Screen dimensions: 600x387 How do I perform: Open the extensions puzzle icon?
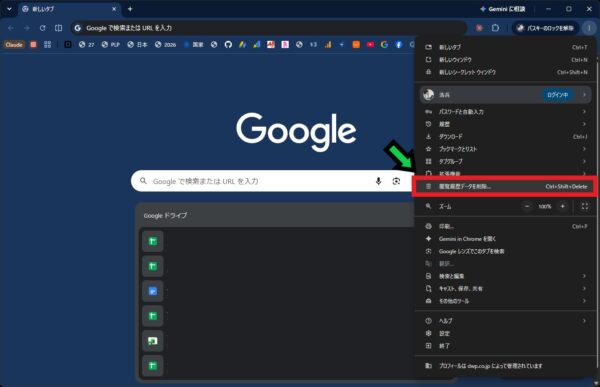pyautogui.click(x=495, y=28)
